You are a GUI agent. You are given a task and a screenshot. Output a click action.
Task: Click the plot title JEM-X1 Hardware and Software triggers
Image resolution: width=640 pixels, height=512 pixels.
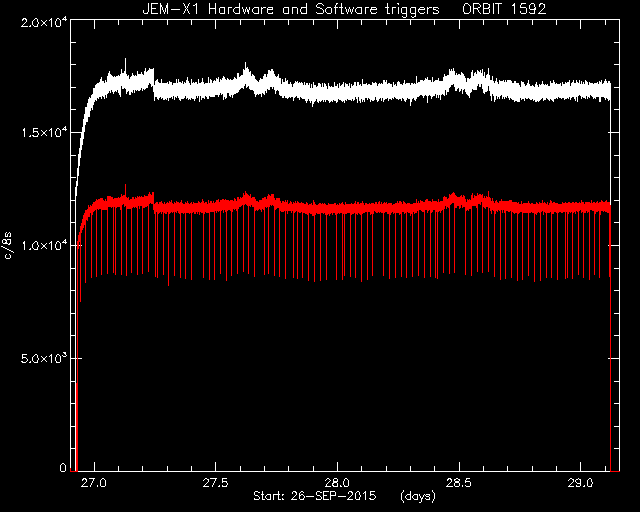pos(291,9)
